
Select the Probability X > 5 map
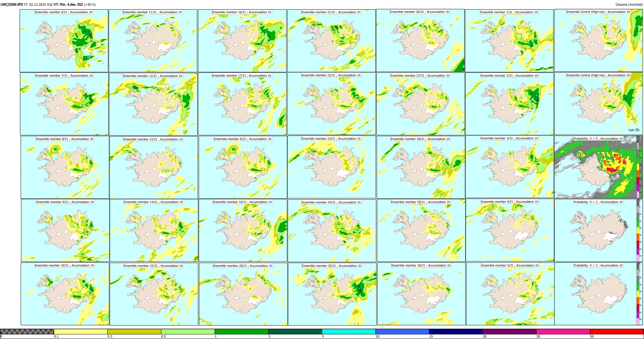coord(599,294)
